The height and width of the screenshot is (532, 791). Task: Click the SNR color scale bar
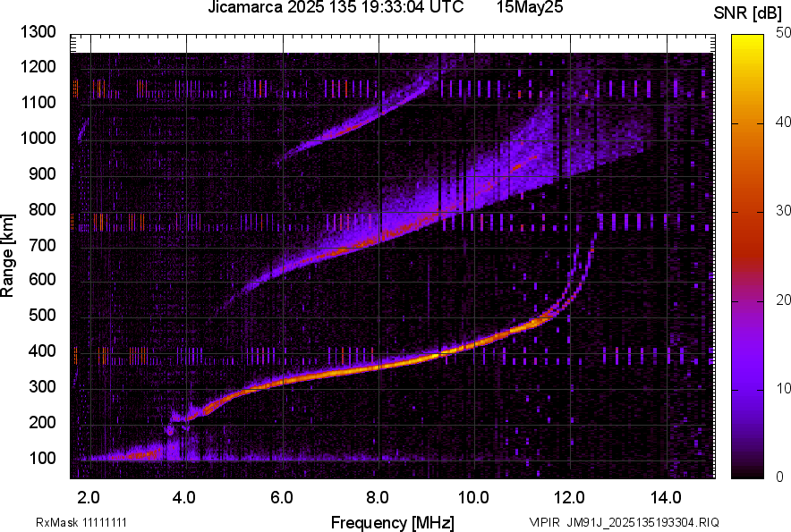[x=748, y=257]
